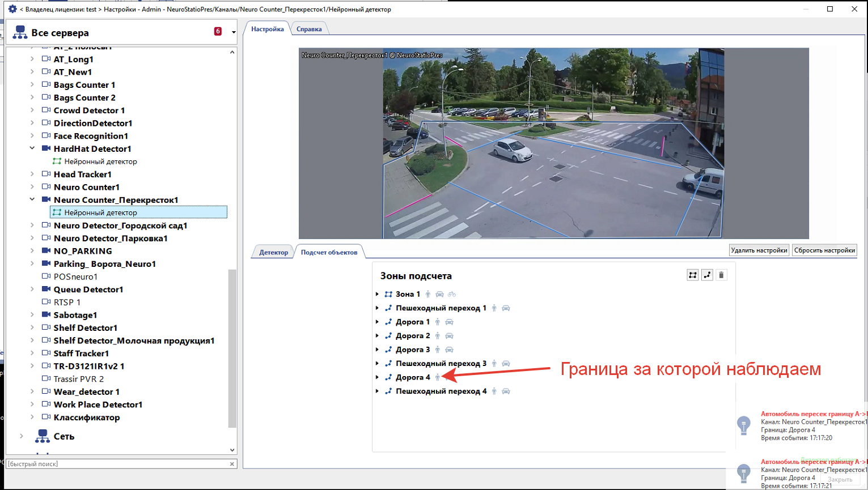The height and width of the screenshot is (490, 868).
Task: Expand the Зона 1 counting zone
Action: pyautogui.click(x=378, y=295)
